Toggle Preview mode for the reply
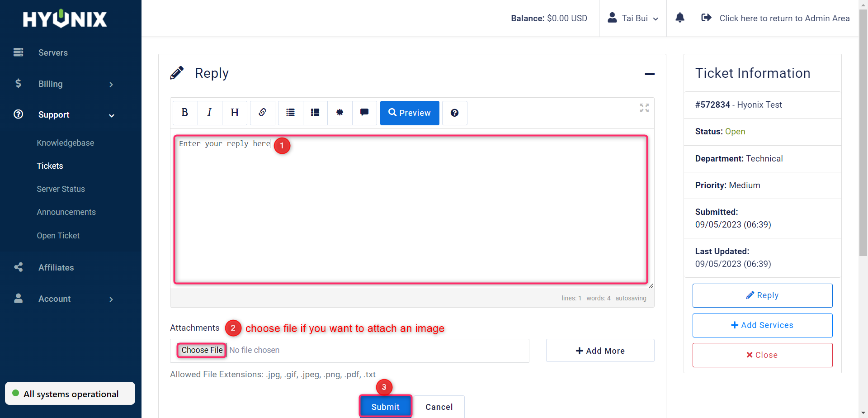868x418 pixels. pos(409,113)
